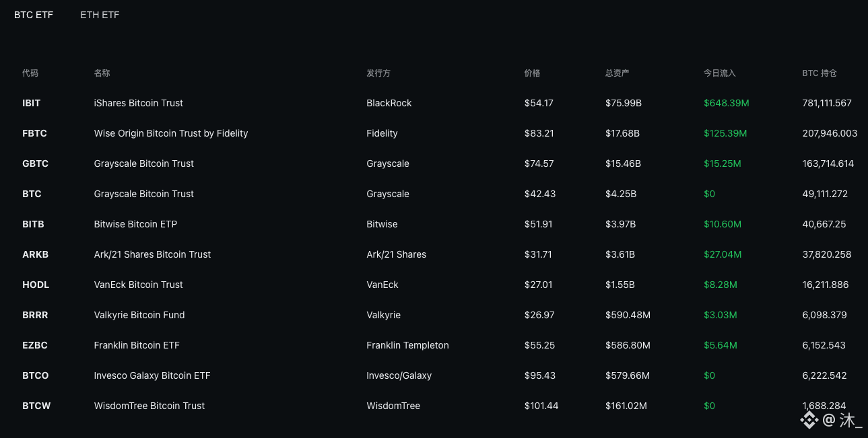Click the FBTC ticker code
Image resolution: width=868 pixels, height=438 pixels.
[x=34, y=133]
